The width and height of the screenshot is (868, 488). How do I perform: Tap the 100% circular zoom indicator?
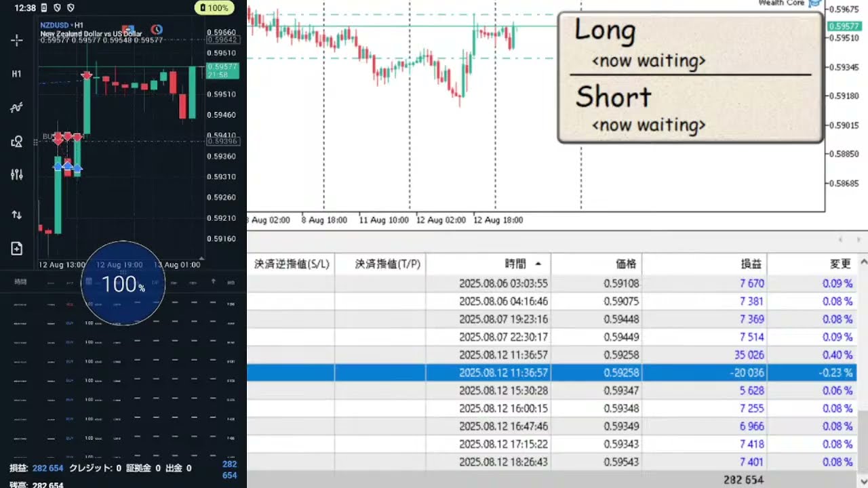[x=123, y=284]
